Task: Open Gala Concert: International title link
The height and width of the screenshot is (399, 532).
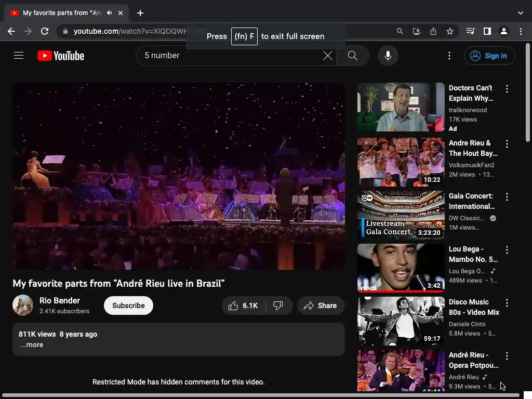Action: click(x=472, y=201)
